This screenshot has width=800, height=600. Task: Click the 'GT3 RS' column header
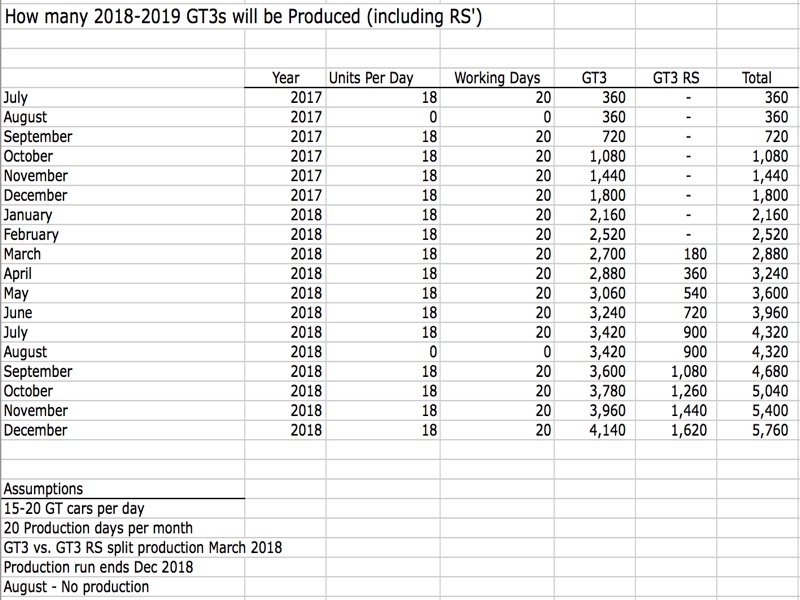click(676, 78)
